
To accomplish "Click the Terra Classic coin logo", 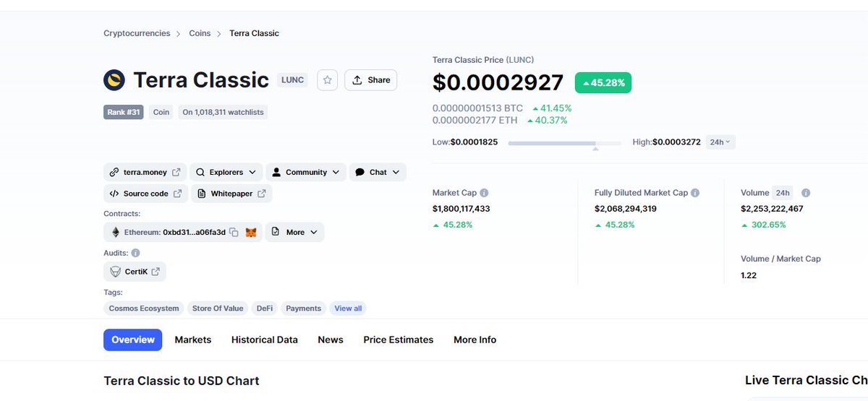I will (114, 80).
